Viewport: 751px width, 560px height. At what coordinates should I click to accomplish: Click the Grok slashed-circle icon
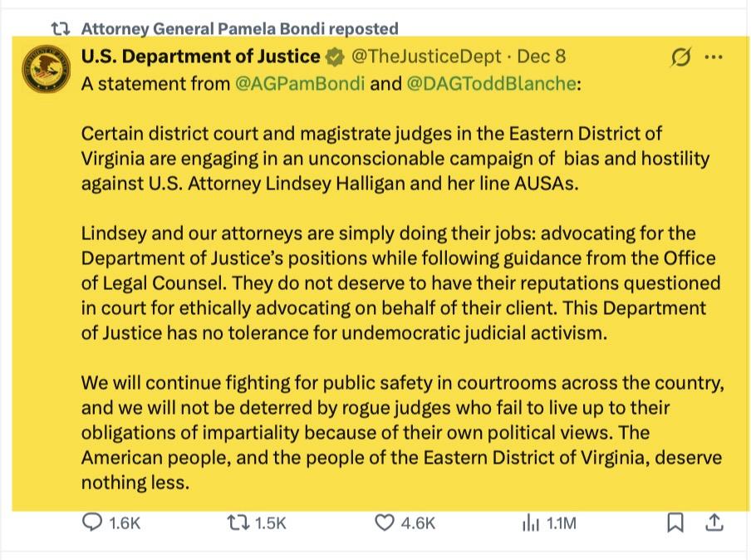pyautogui.click(x=680, y=57)
